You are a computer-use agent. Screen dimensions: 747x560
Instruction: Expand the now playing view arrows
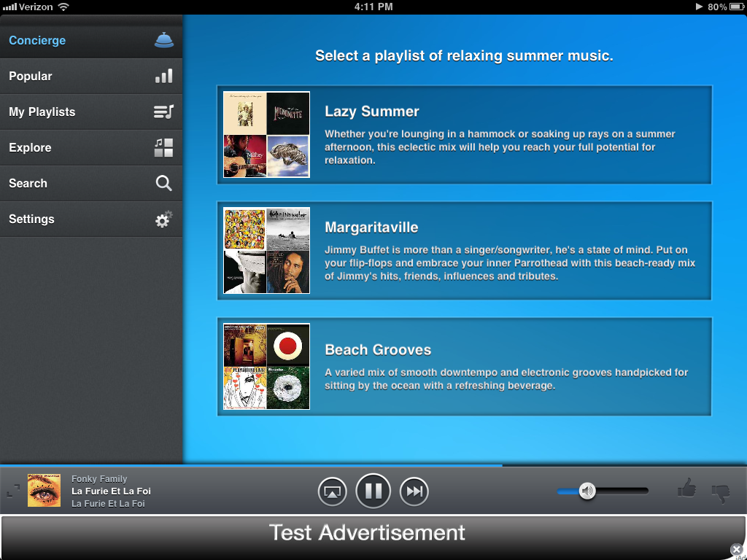click(13, 491)
